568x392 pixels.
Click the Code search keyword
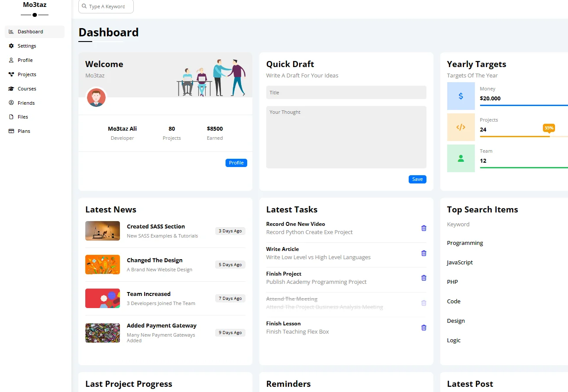click(x=454, y=302)
